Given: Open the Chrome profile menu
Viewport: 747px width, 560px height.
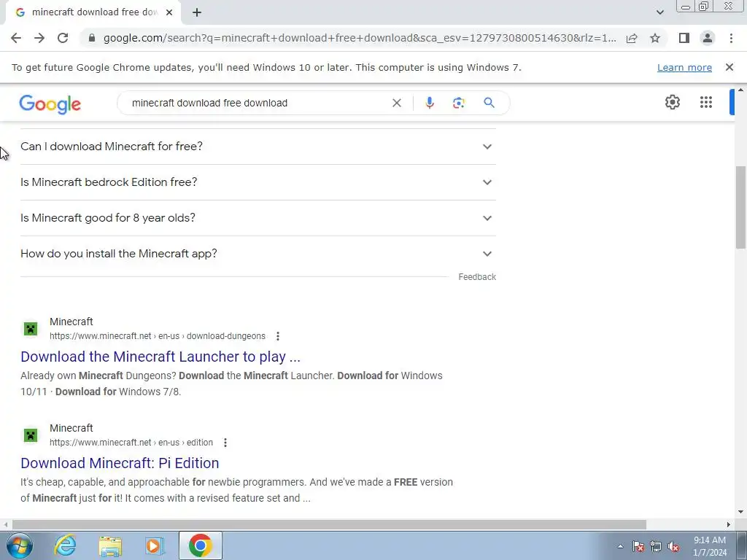Looking at the screenshot, I should coord(708,38).
